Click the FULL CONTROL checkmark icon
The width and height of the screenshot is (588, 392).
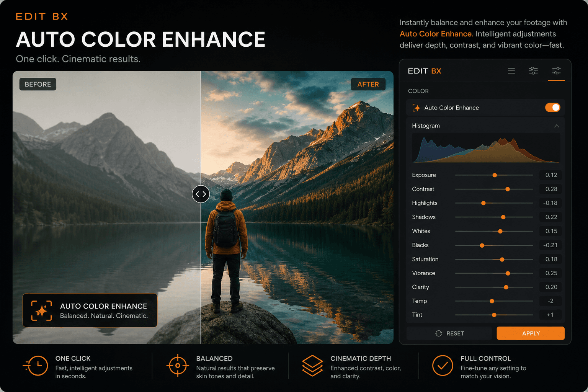click(x=443, y=366)
